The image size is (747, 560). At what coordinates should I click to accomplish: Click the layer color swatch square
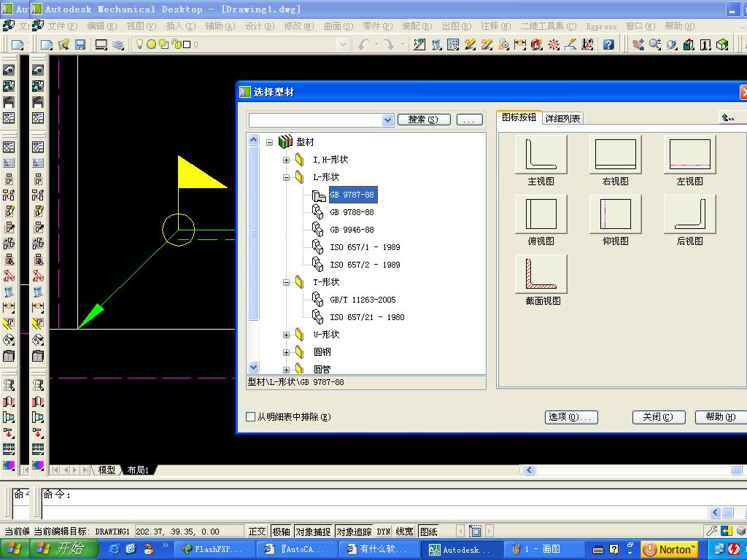(187, 44)
